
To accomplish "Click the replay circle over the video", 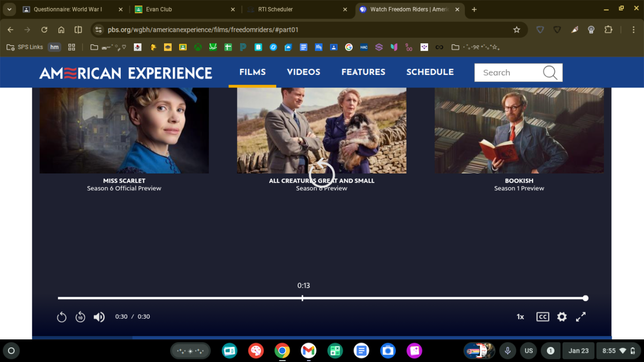I will coord(322,173).
